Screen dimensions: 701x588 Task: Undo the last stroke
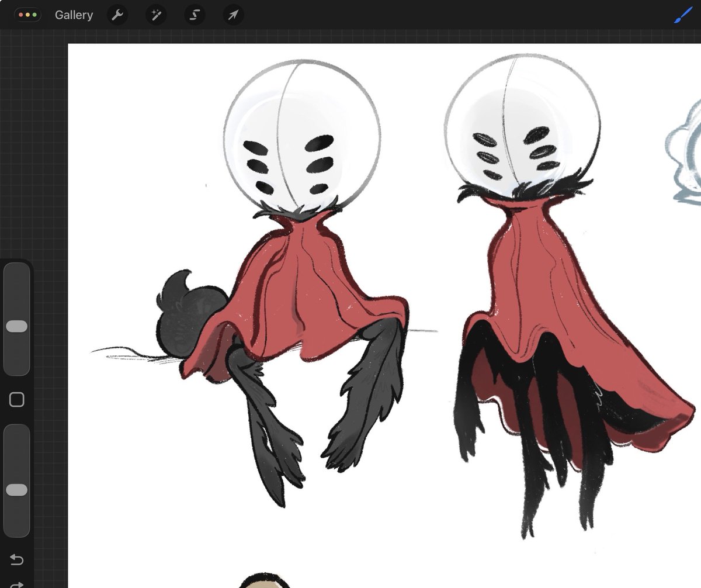coord(17,561)
